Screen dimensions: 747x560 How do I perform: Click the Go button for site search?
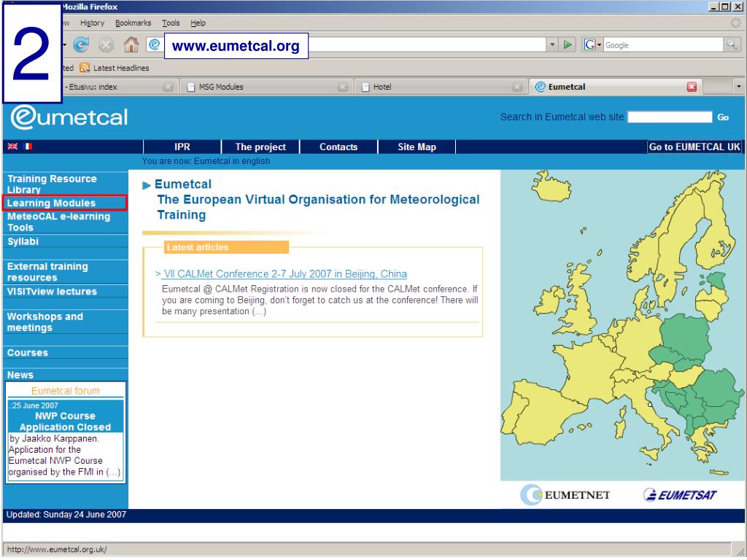723,117
